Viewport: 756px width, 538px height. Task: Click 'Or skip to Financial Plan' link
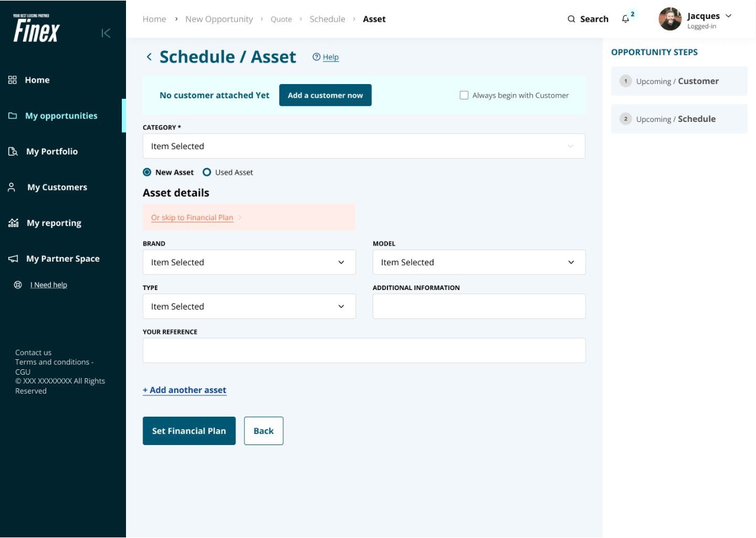tap(192, 217)
